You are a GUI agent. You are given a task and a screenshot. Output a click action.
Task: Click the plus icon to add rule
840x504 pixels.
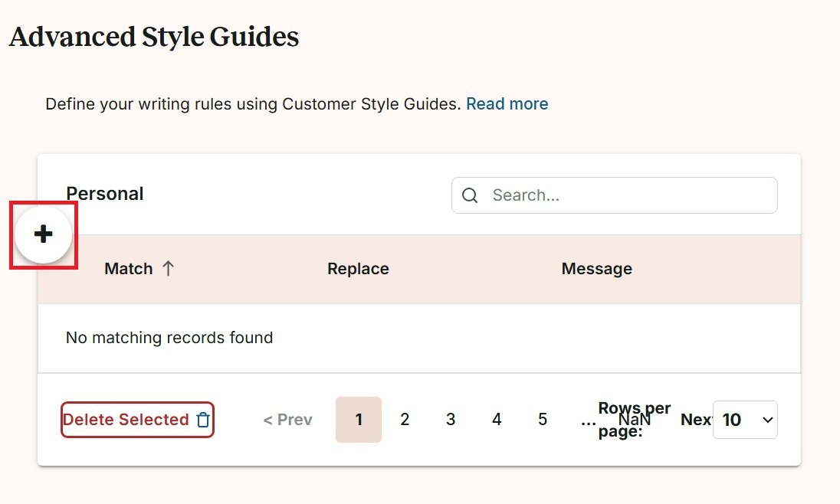(x=44, y=234)
